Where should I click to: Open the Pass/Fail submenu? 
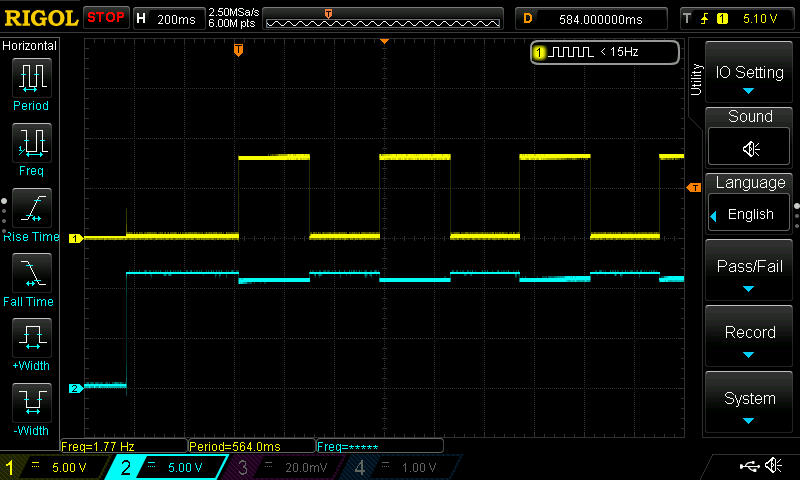pyautogui.click(x=749, y=269)
